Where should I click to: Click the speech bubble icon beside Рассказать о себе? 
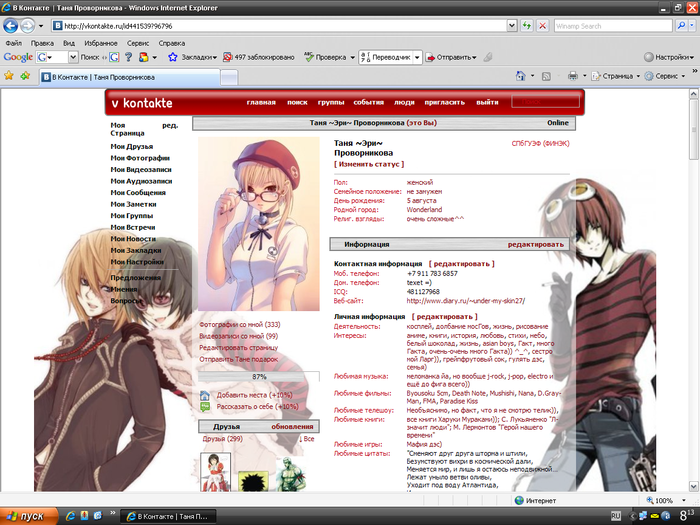(x=205, y=407)
